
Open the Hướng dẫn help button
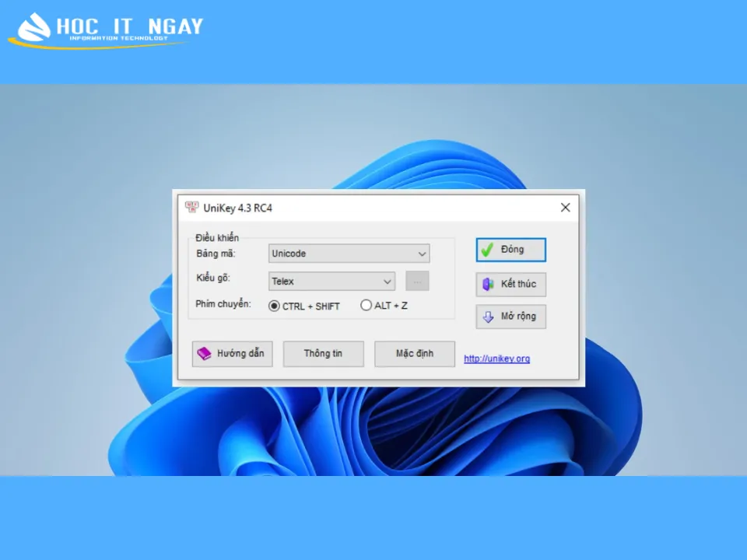point(233,354)
